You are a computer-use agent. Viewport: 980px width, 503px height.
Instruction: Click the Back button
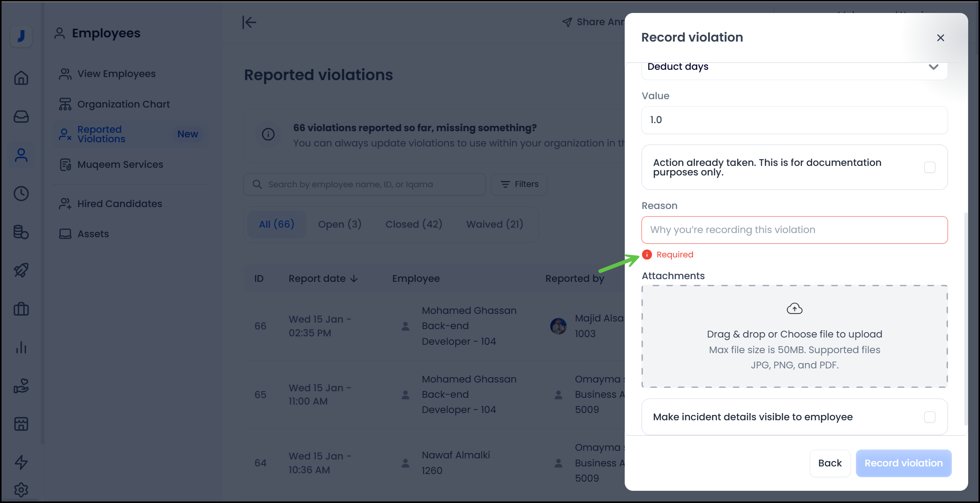[x=830, y=463]
